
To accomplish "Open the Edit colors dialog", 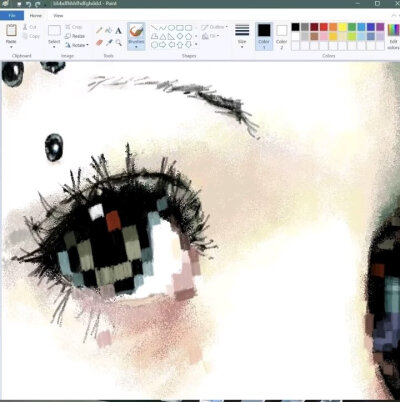I will pos(393,36).
